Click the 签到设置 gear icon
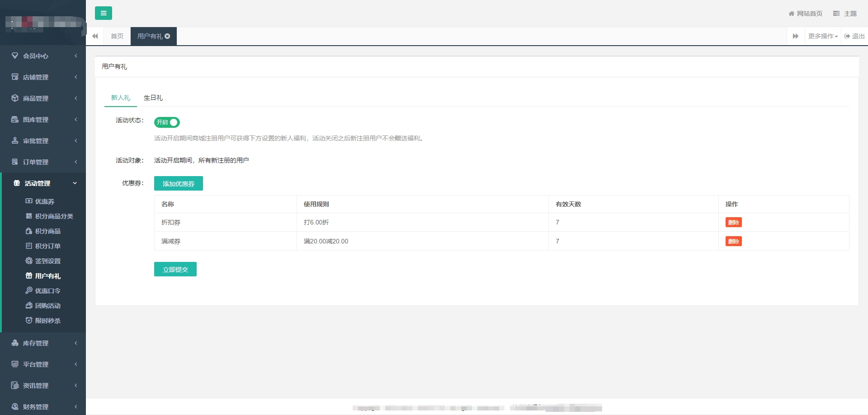 click(29, 261)
